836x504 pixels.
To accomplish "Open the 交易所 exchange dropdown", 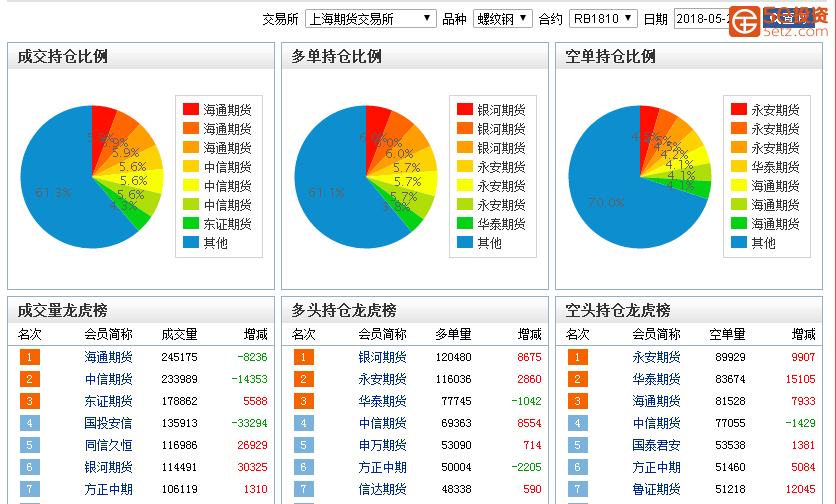I will tap(371, 19).
